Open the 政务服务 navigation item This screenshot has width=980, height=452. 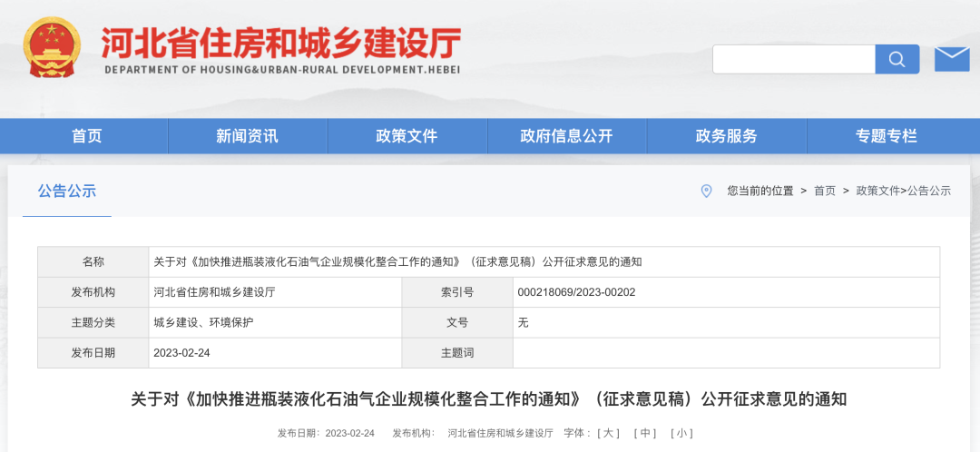coord(726,135)
